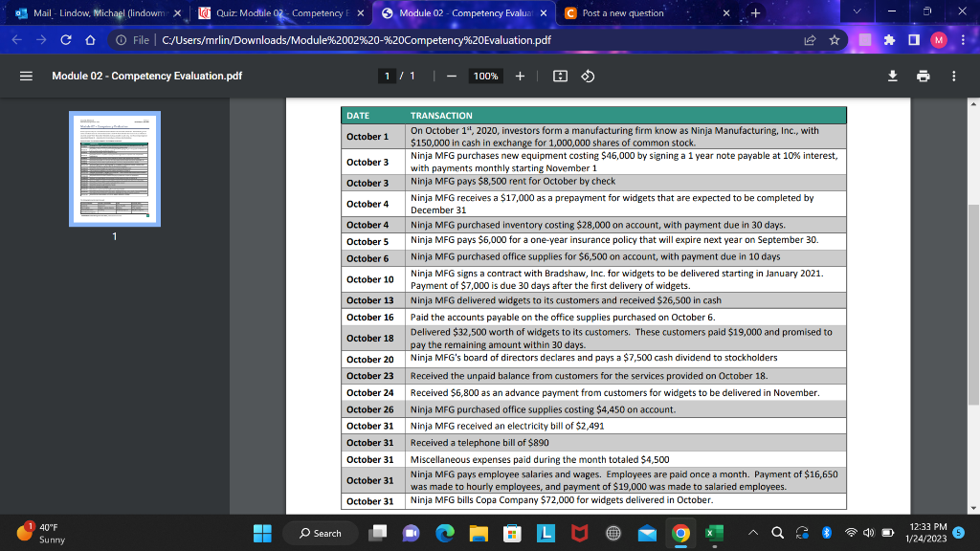This screenshot has height=551, width=980.
Task: Select the page 1 thumbnail in sidebar
Action: [114, 168]
